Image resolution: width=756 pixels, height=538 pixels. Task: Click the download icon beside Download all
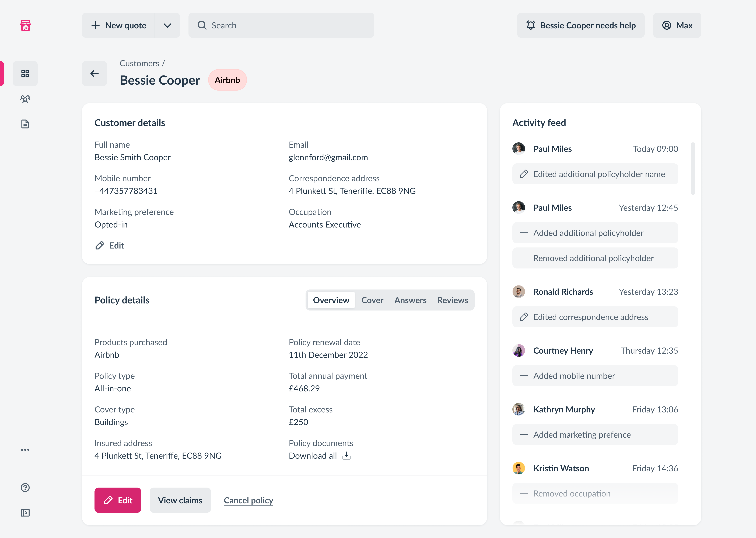[x=346, y=456]
